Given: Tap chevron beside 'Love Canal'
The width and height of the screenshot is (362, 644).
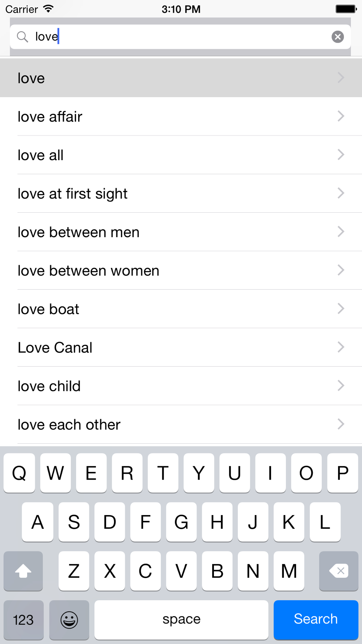Looking at the screenshot, I should (341, 347).
